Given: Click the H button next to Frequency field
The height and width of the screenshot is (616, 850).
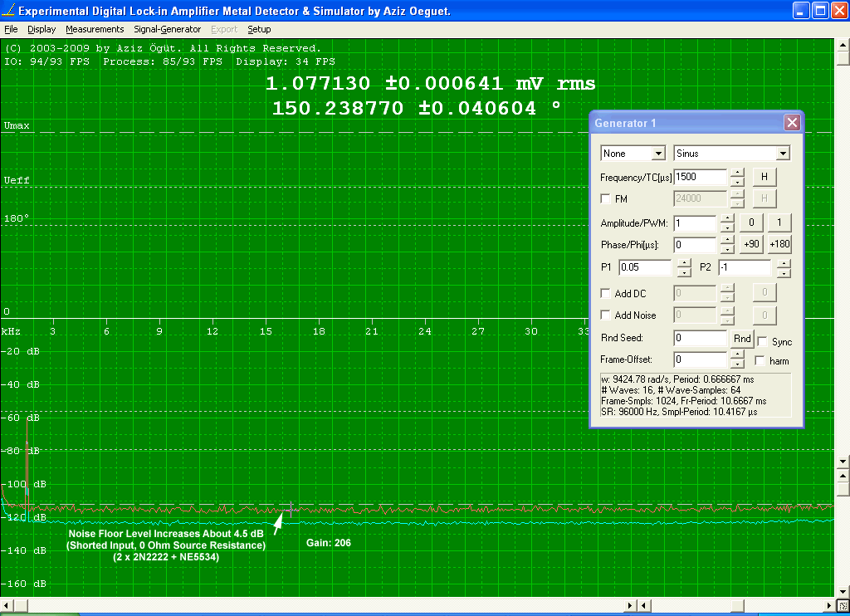Looking at the screenshot, I should pos(765,177).
